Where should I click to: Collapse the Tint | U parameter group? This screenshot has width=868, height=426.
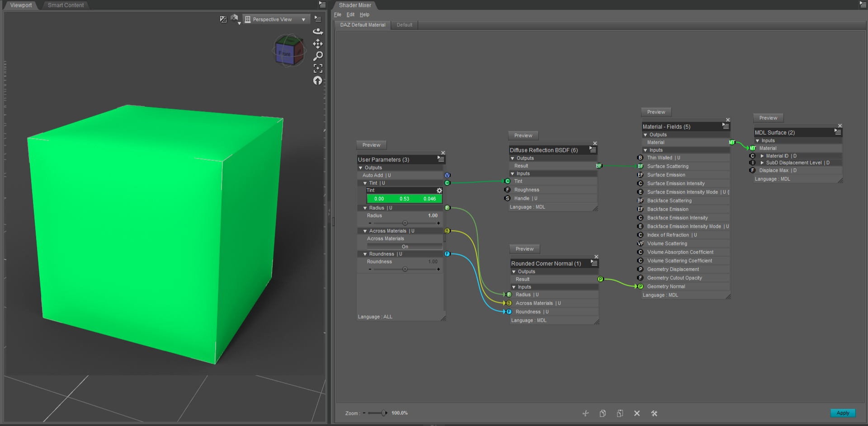point(365,183)
